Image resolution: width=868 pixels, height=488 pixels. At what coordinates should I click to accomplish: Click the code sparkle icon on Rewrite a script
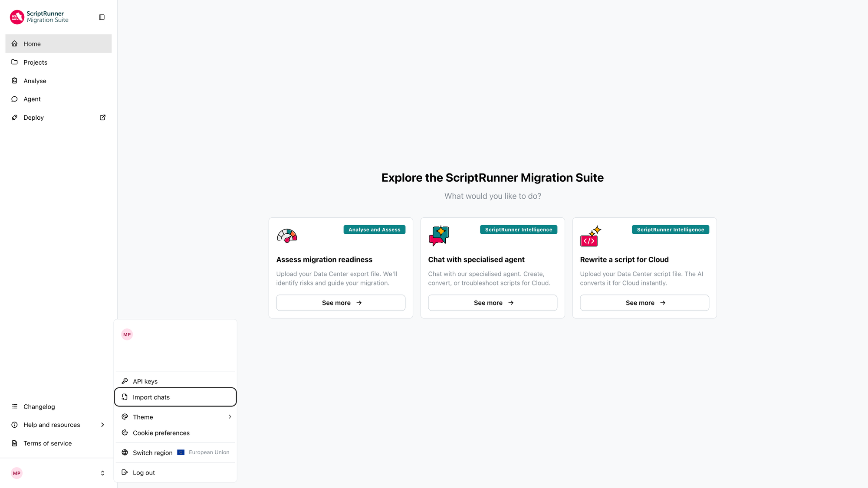(591, 236)
